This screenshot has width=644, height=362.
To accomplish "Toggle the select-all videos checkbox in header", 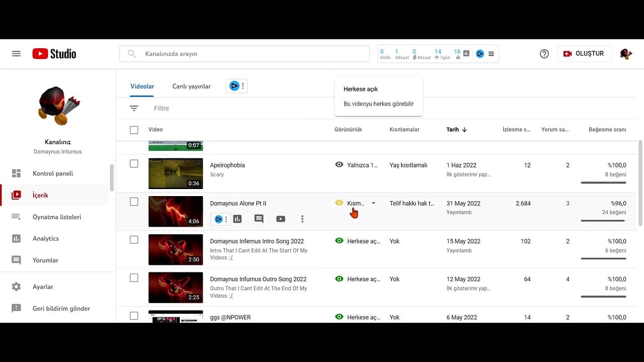I will click(x=134, y=130).
